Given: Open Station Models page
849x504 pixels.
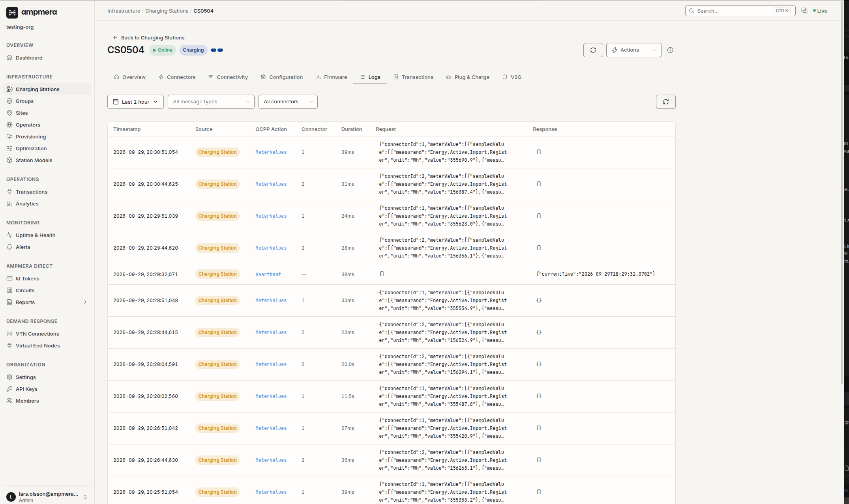Looking at the screenshot, I should pos(47,160).
